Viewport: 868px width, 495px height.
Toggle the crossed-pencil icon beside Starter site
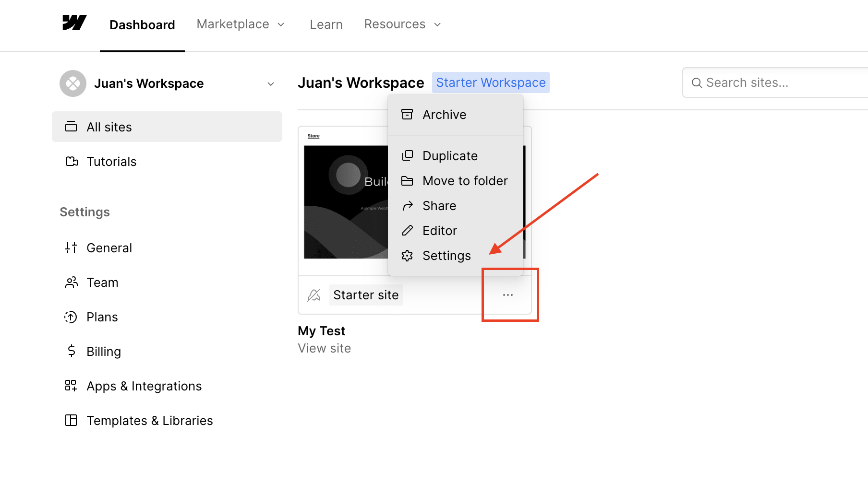pos(314,295)
